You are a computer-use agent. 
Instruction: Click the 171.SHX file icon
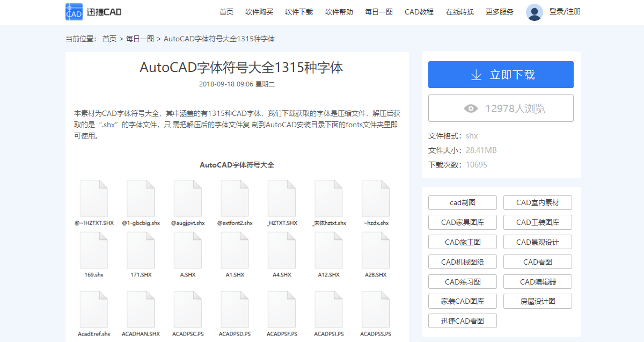click(x=141, y=250)
